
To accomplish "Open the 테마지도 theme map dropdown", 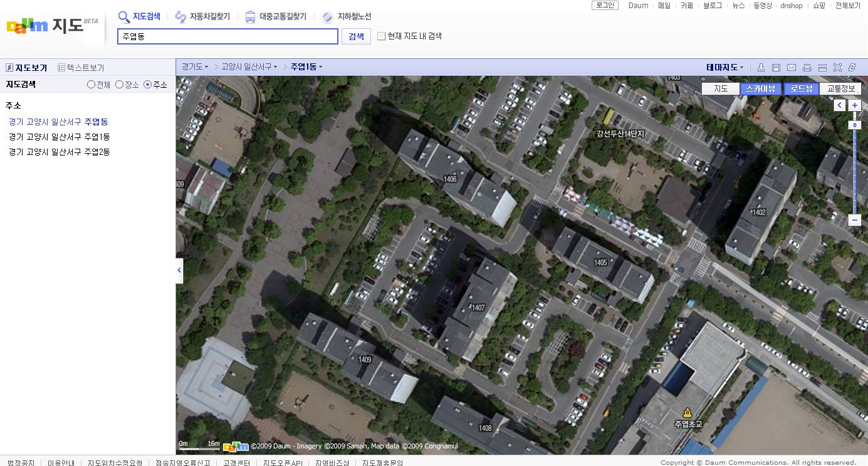I will pyautogui.click(x=725, y=67).
